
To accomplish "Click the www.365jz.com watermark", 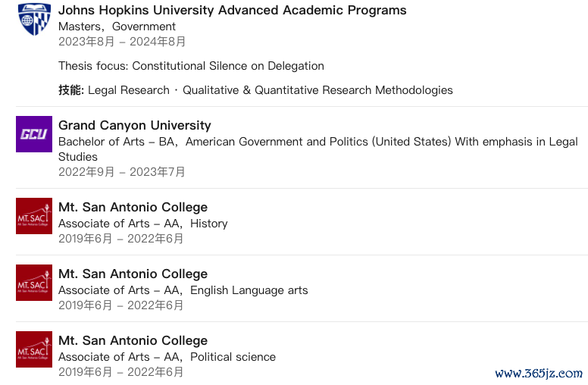I will click(x=539, y=374).
